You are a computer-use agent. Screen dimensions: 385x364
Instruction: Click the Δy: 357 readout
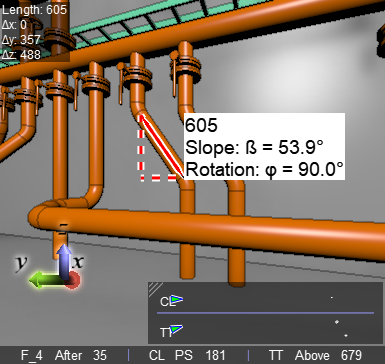[21, 40]
